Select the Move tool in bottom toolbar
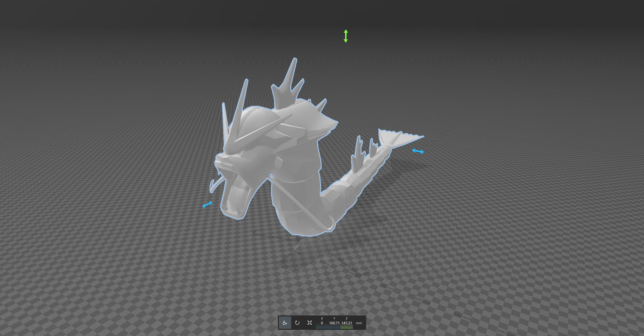 (285, 323)
